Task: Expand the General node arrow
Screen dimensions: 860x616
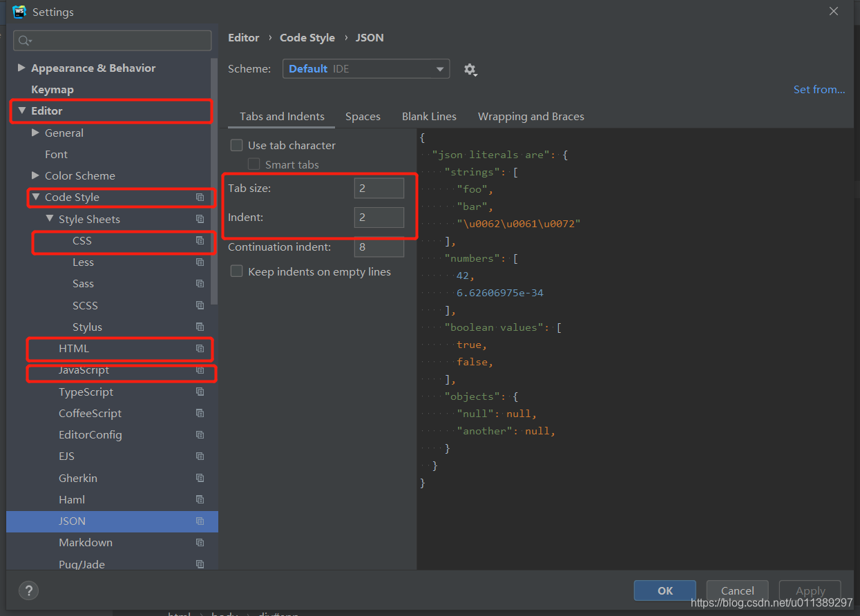Action: tap(36, 133)
